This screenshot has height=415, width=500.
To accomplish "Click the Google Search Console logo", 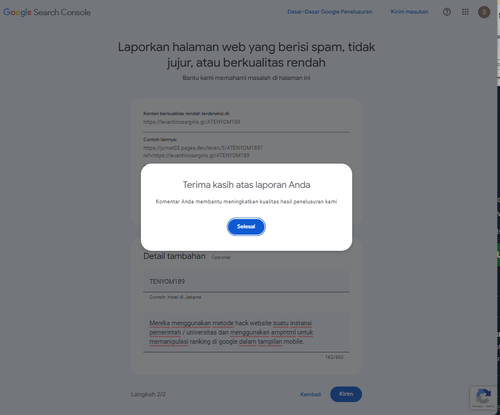I will [47, 12].
